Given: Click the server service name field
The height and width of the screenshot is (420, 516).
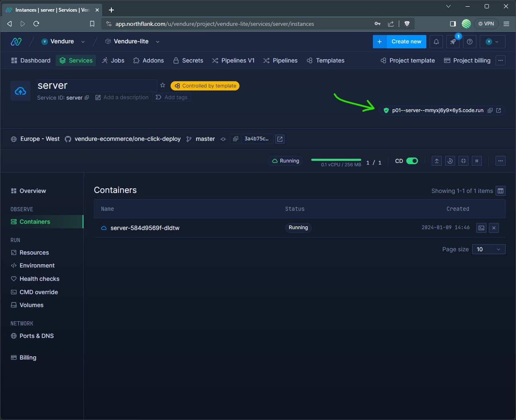Looking at the screenshot, I should pos(96,85).
